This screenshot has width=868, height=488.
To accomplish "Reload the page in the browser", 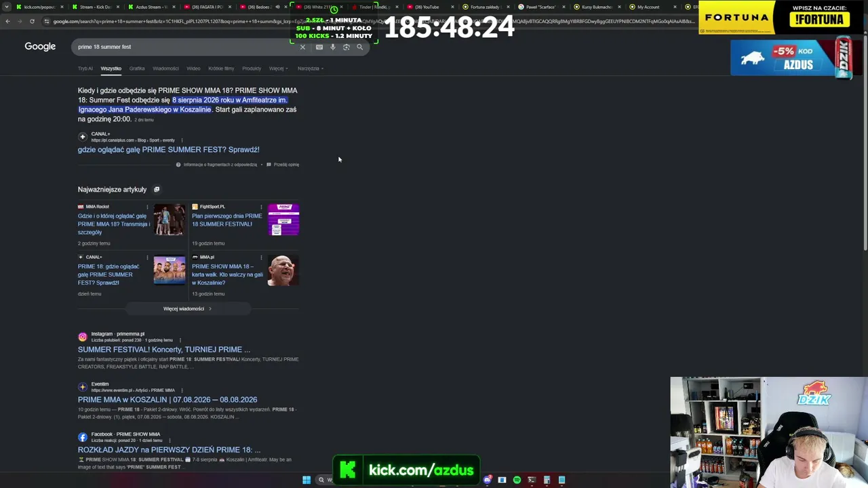I will (32, 21).
